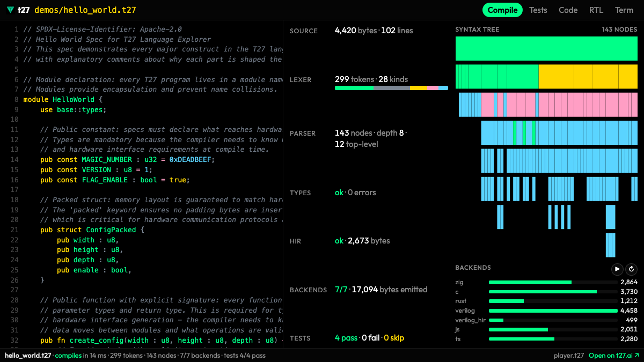The width and height of the screenshot is (644, 362).
Task: Select the TYPES pipeline stage label
Action: click(x=300, y=193)
